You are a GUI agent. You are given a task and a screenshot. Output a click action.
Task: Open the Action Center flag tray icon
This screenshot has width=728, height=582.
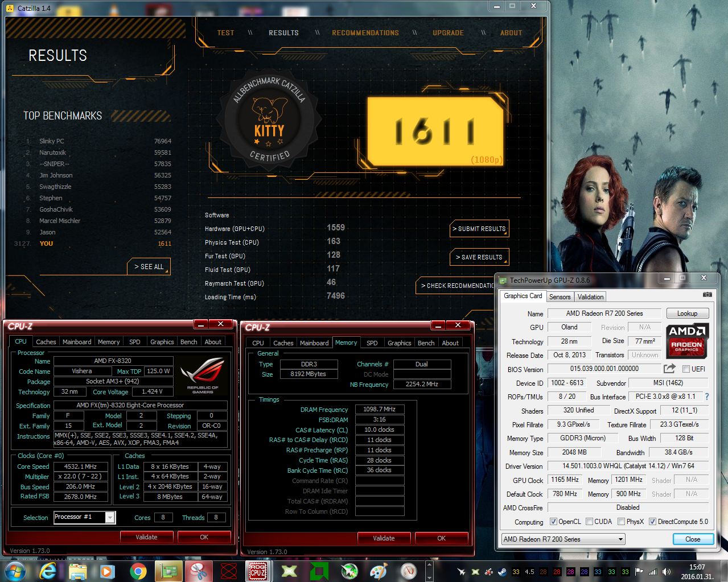(x=639, y=572)
